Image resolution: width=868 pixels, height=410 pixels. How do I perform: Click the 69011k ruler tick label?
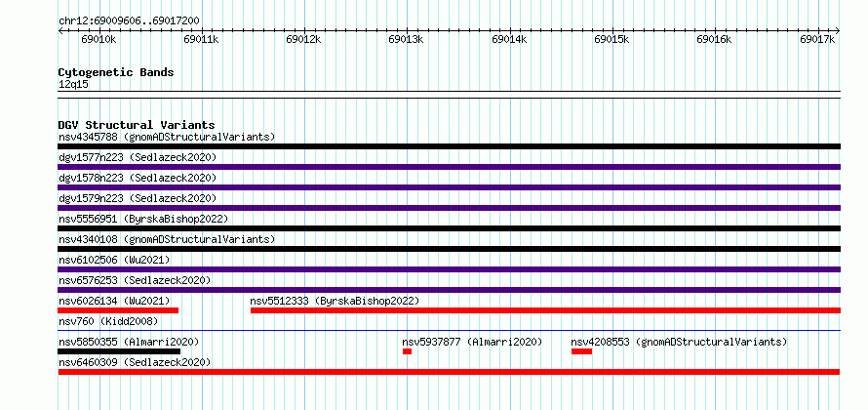202,39
